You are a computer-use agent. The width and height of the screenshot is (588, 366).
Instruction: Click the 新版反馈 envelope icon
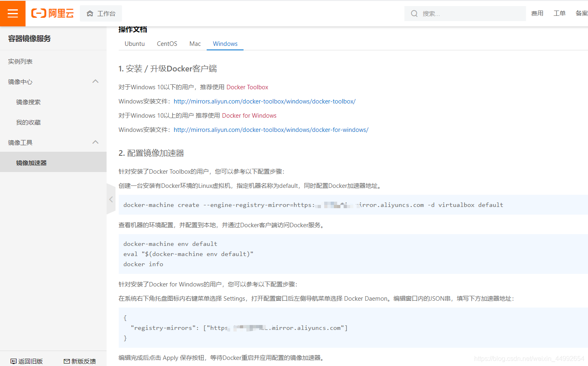pyautogui.click(x=67, y=361)
